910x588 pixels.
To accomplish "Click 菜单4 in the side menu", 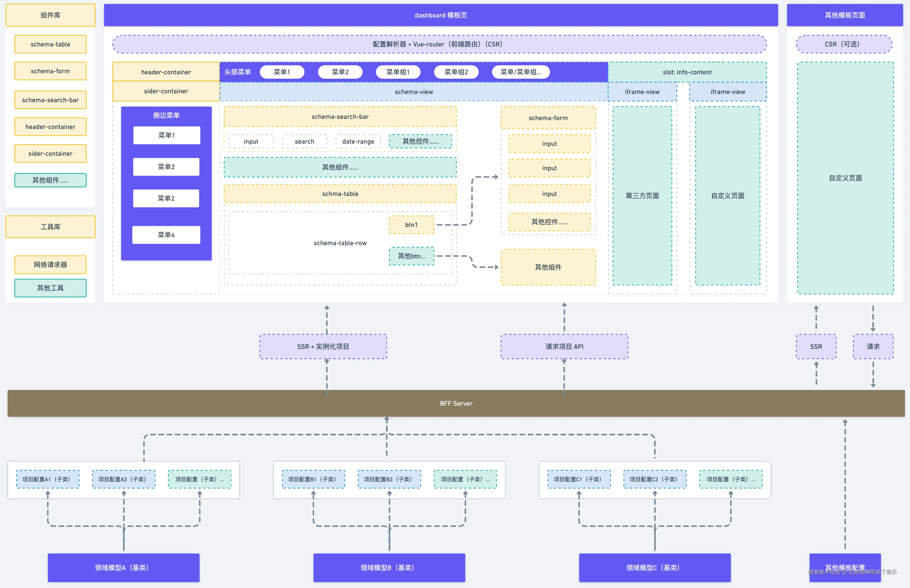I will 166,235.
